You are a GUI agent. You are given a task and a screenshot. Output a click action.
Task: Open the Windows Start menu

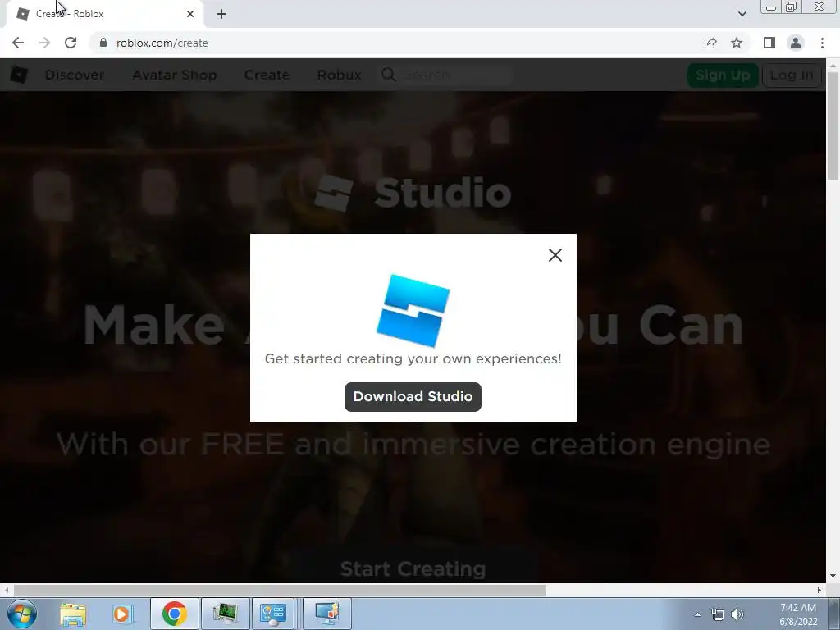pyautogui.click(x=22, y=614)
